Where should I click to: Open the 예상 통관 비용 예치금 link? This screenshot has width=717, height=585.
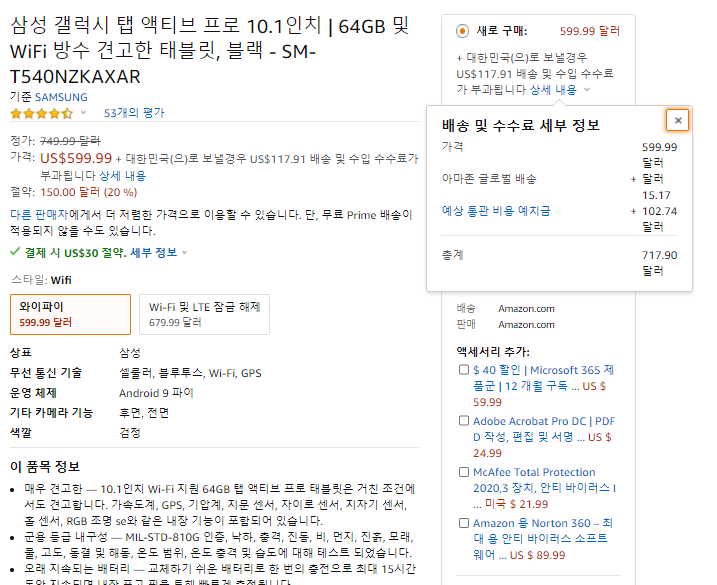point(496,211)
